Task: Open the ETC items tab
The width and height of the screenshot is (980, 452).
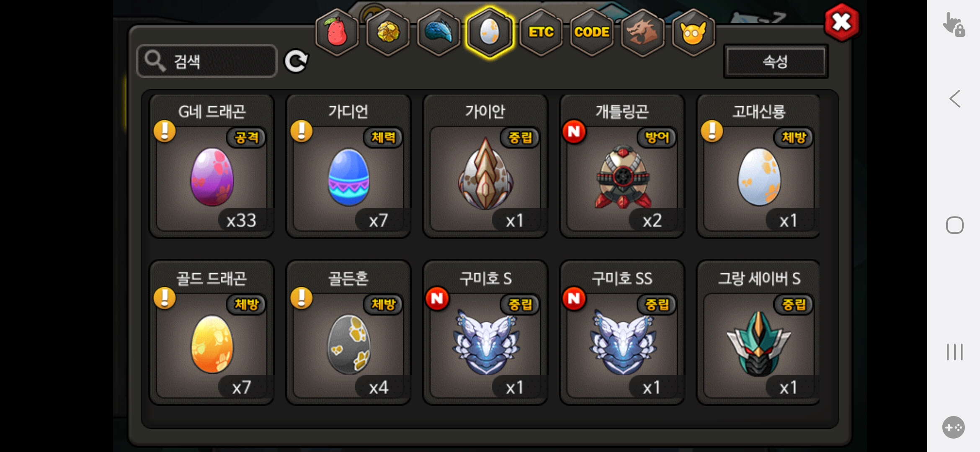Action: point(541,32)
